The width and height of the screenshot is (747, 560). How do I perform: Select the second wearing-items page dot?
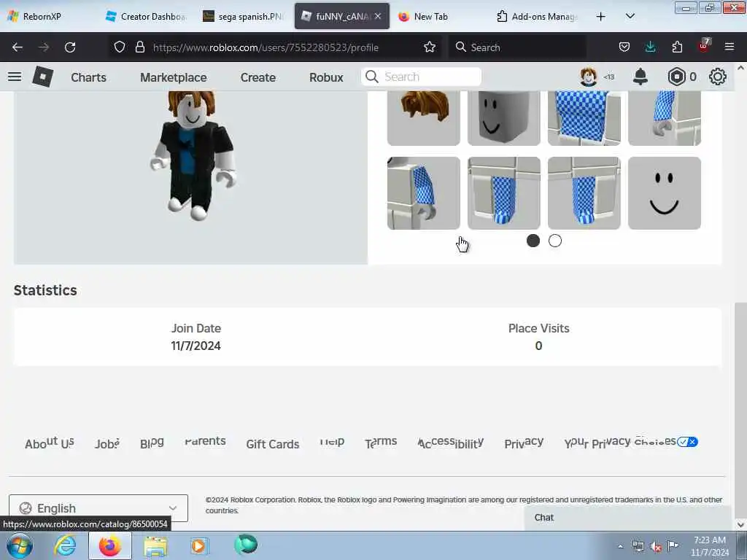[x=555, y=241]
